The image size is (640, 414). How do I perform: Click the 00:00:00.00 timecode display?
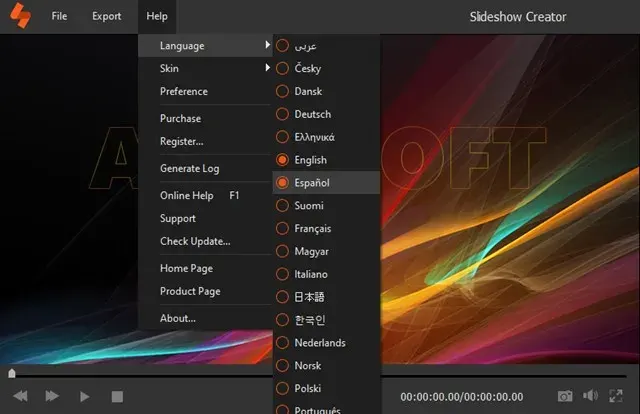[x=462, y=397]
